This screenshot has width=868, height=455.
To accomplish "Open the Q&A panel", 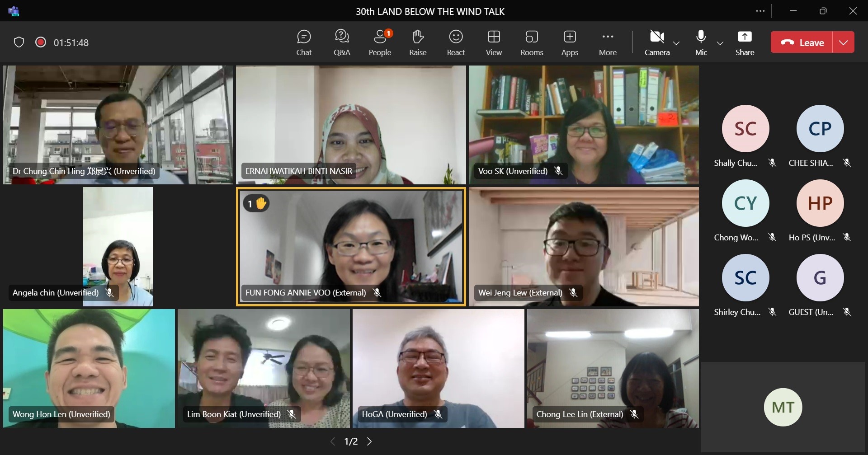I will tap(342, 42).
